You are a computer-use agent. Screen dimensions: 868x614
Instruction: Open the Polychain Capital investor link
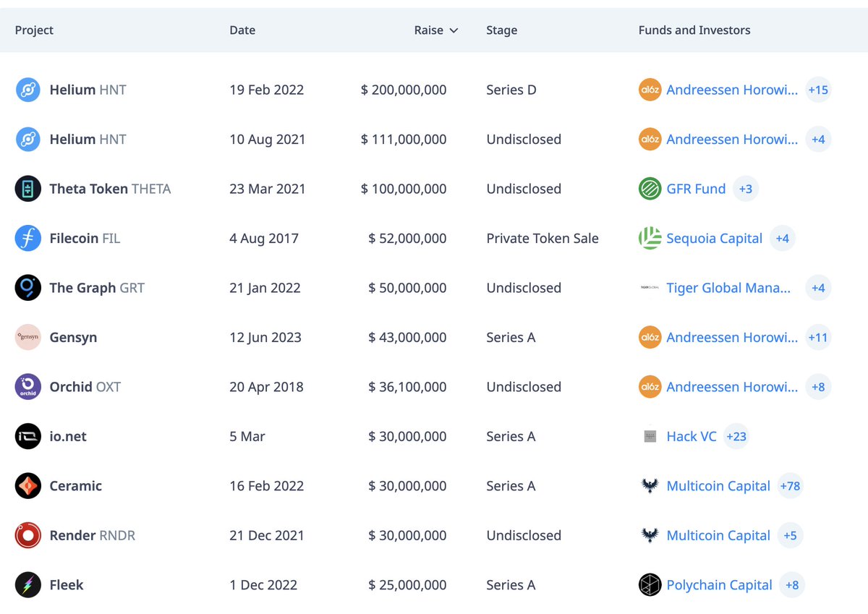(x=720, y=585)
